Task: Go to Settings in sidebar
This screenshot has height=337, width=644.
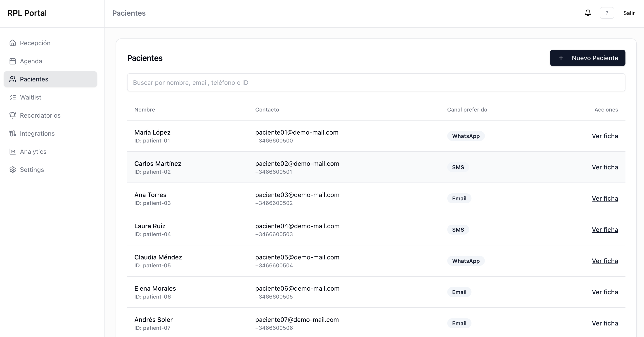Action: point(50,170)
